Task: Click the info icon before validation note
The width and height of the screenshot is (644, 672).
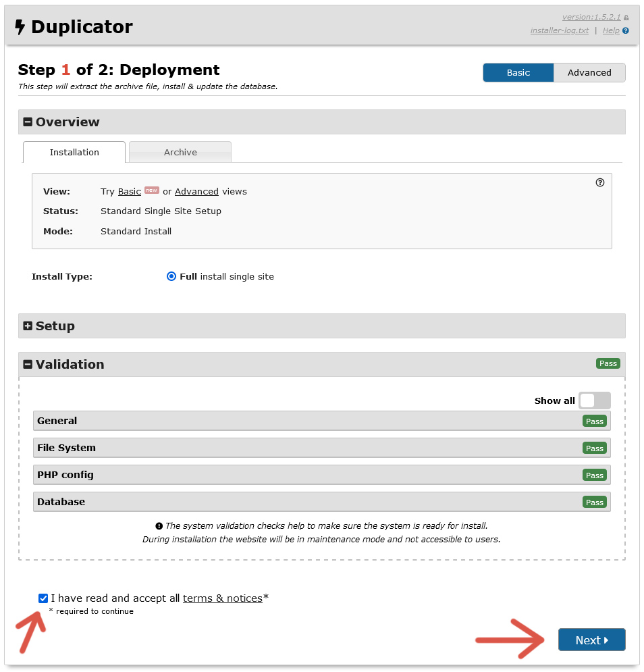Action: tap(159, 526)
